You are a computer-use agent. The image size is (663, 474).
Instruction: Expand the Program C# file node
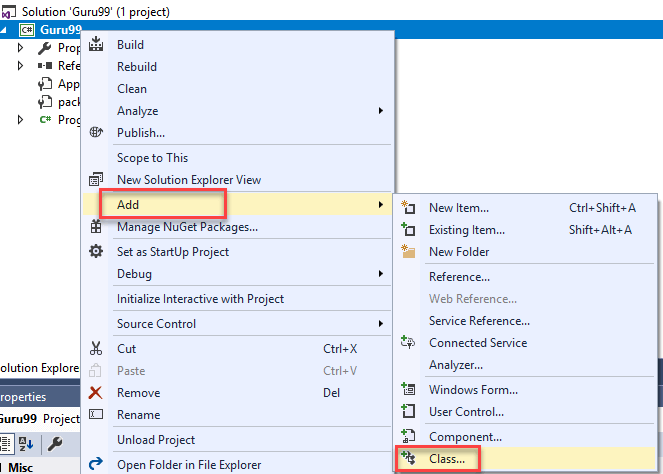[21, 120]
